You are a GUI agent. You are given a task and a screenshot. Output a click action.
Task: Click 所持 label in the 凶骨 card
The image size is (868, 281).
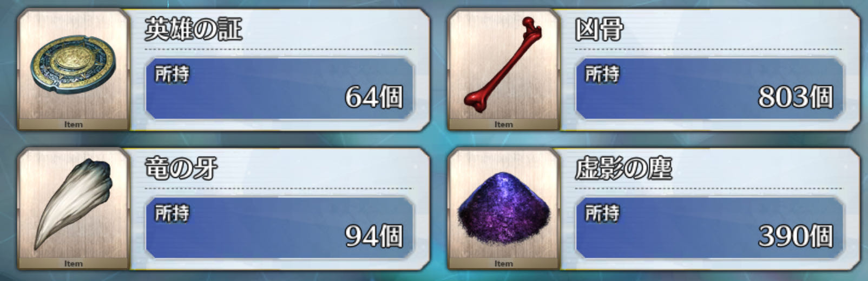(x=602, y=74)
